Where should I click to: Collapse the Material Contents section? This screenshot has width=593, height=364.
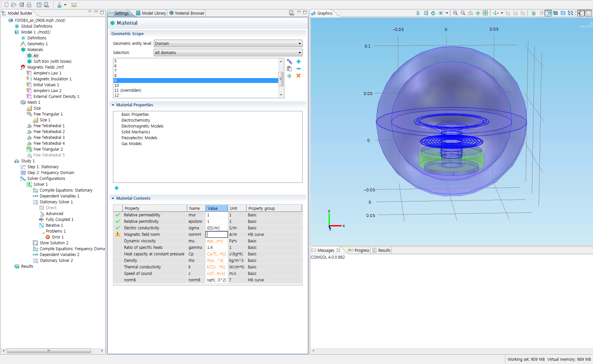[x=113, y=198]
